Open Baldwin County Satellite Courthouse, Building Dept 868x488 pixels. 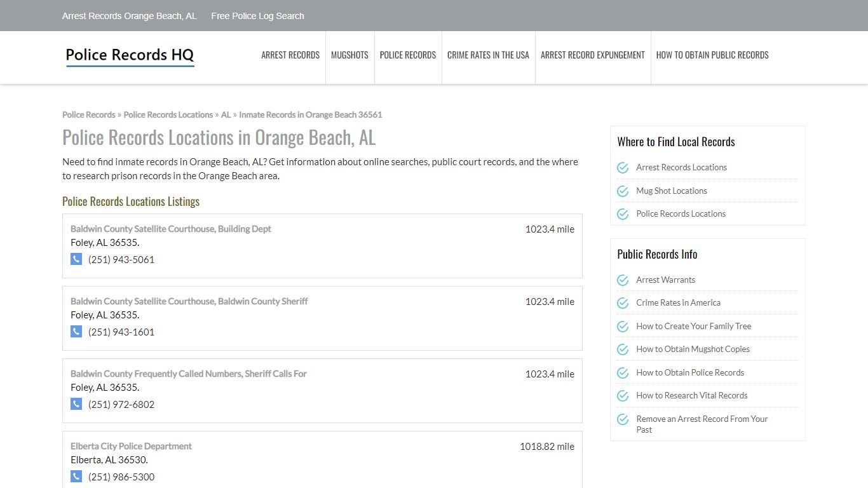(171, 229)
